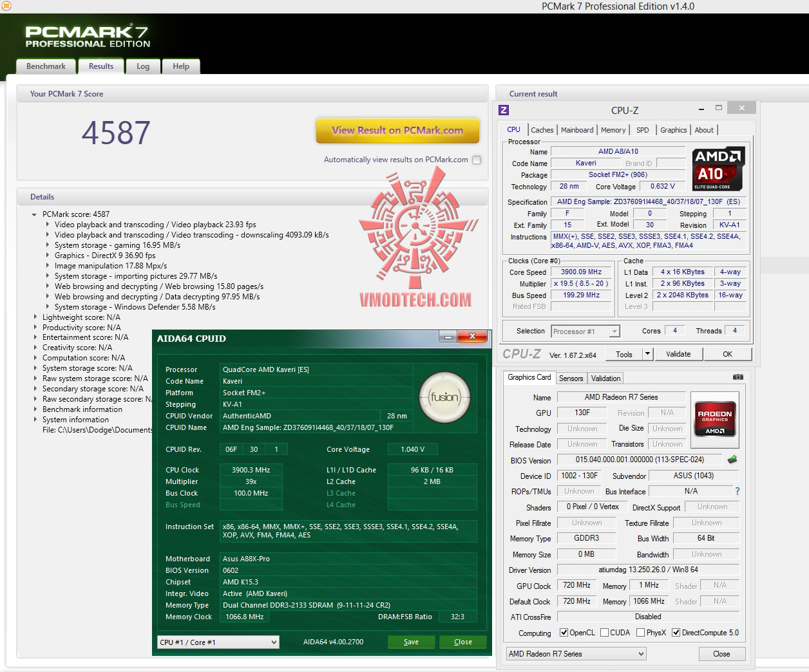Click the Driver Version field in GPU-Z
The width and height of the screenshot is (809, 672).
pos(648,570)
